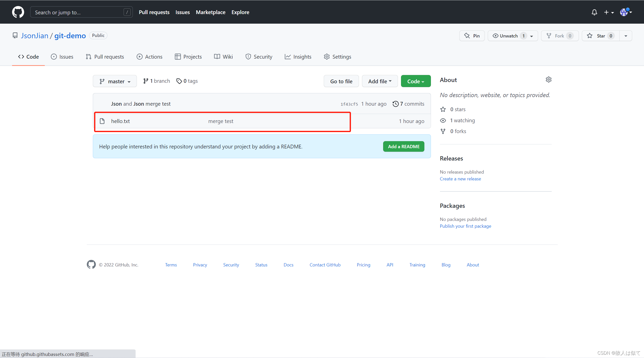Viewport: 644px width, 358px height.
Task: Open latest commit message merge test
Action: coord(158,104)
